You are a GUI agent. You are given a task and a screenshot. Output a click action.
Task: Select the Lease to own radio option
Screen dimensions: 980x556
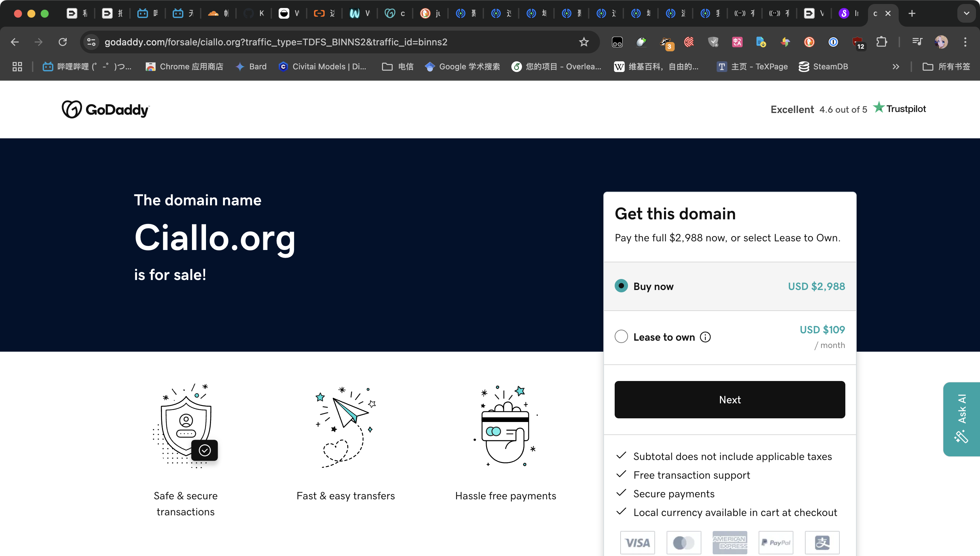(621, 337)
